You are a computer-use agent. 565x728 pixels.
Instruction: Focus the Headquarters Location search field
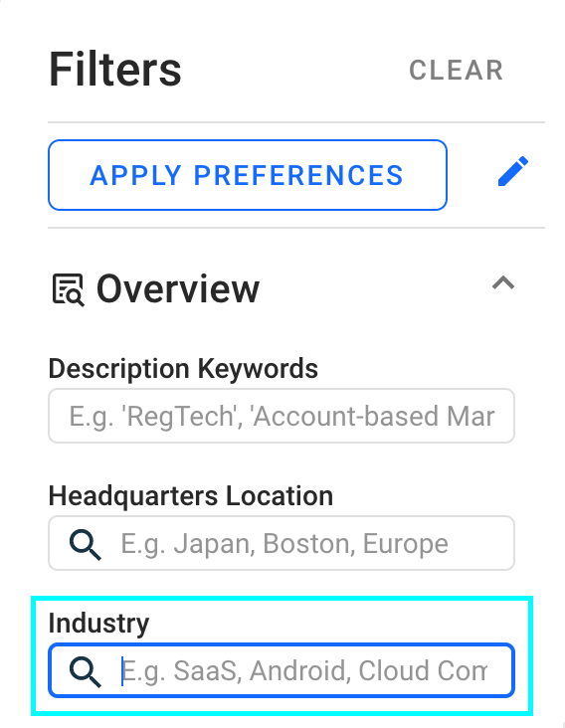tap(282, 543)
